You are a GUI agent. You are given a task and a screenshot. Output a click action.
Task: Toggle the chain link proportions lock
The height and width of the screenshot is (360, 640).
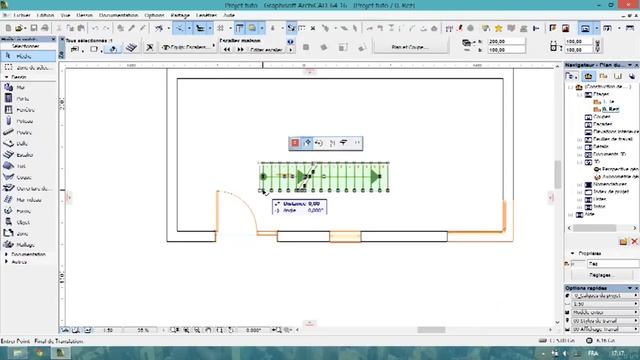(x=598, y=46)
